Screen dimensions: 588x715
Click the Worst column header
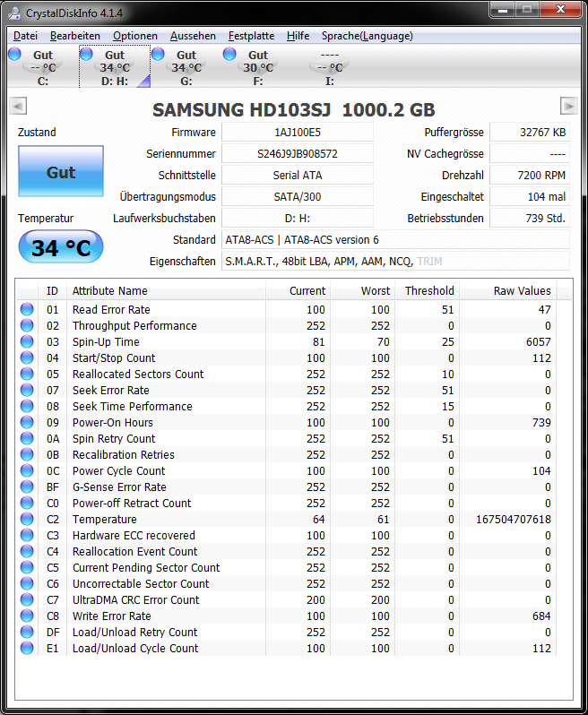click(x=362, y=291)
